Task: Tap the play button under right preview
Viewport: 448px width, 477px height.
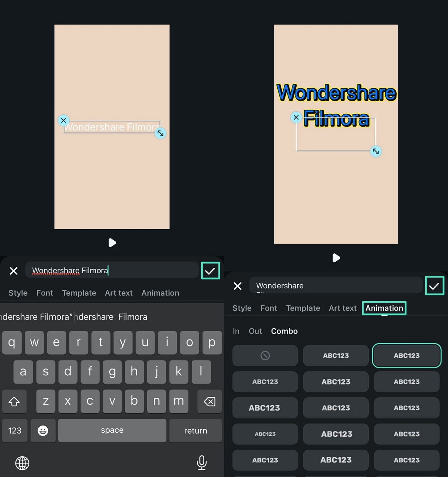Action: (336, 258)
